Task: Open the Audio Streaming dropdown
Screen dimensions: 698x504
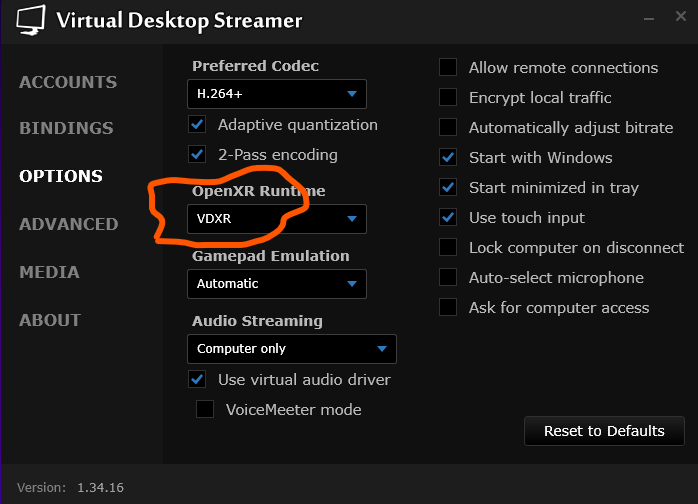Action: pyautogui.click(x=291, y=349)
